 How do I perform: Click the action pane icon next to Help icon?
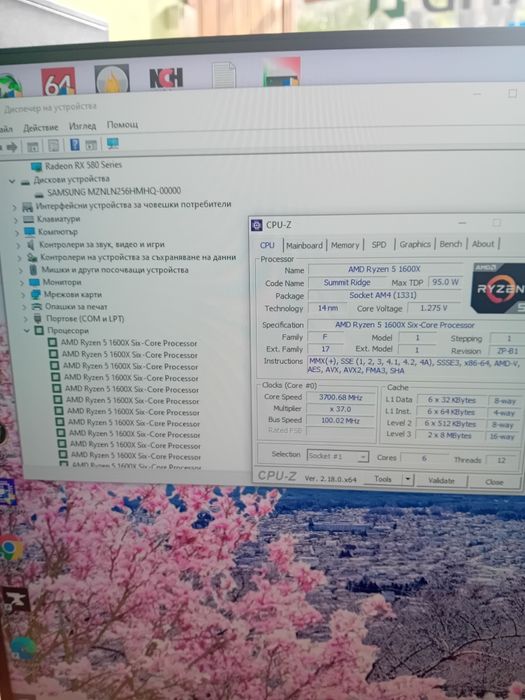[91, 145]
